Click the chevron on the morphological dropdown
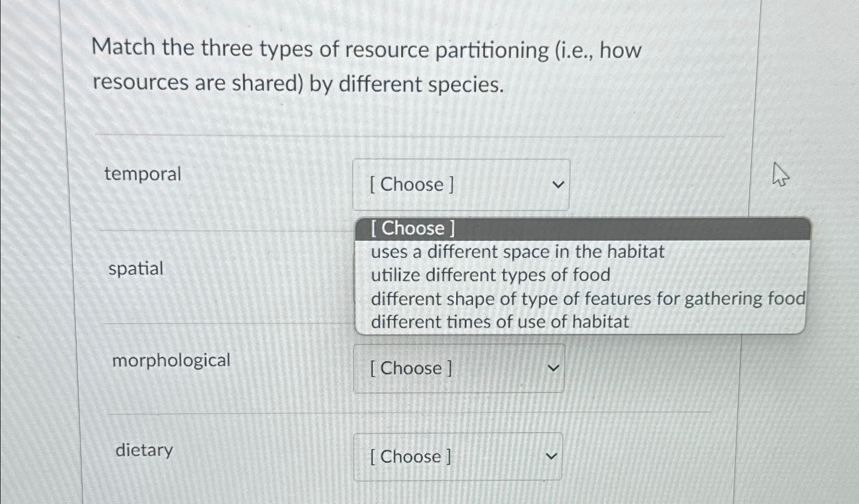Screen dimensions: 859x504 tap(553, 368)
